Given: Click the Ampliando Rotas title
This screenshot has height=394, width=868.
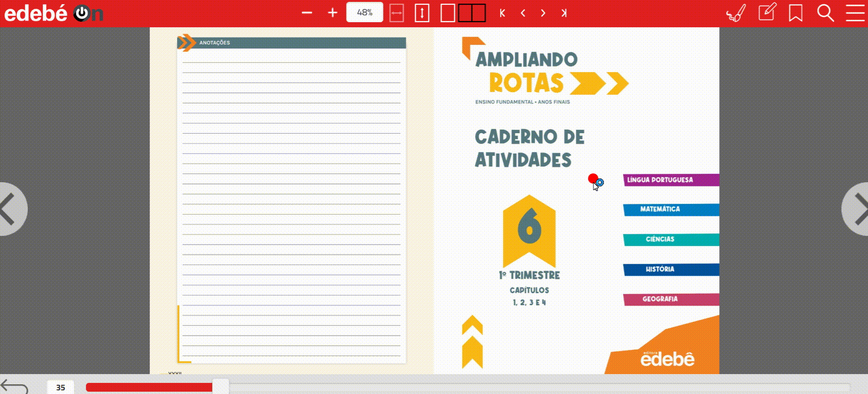Looking at the screenshot, I should pos(545,72).
